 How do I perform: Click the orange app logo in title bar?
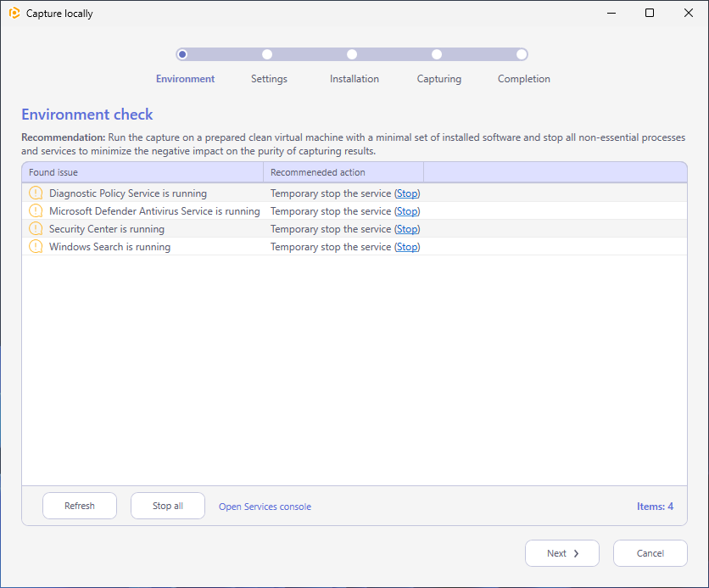14,13
